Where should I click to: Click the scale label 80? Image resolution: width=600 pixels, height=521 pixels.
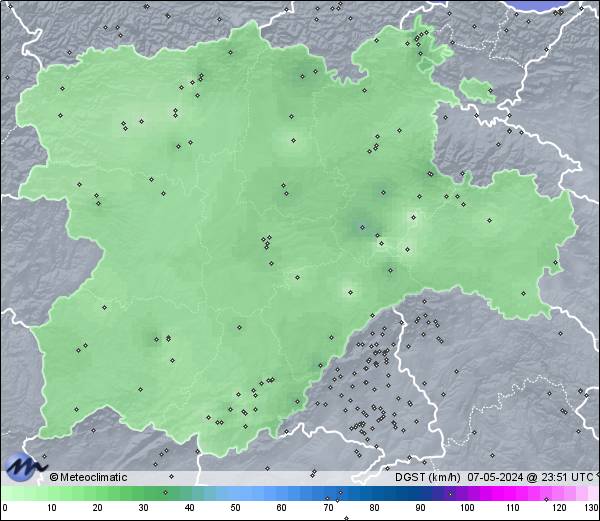point(374,508)
